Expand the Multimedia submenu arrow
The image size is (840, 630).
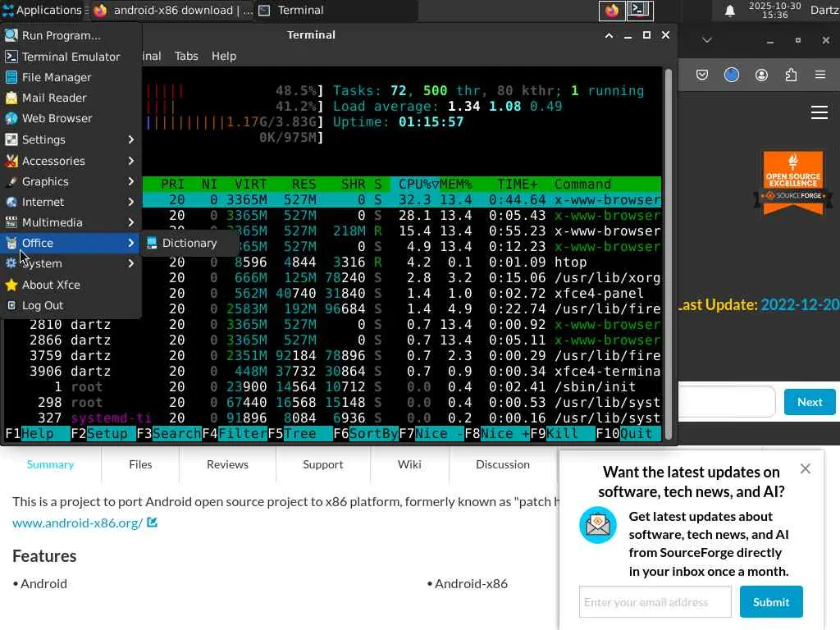[x=131, y=222]
